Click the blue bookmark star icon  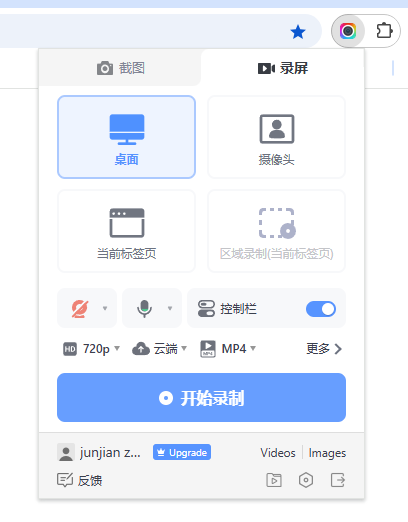(298, 32)
